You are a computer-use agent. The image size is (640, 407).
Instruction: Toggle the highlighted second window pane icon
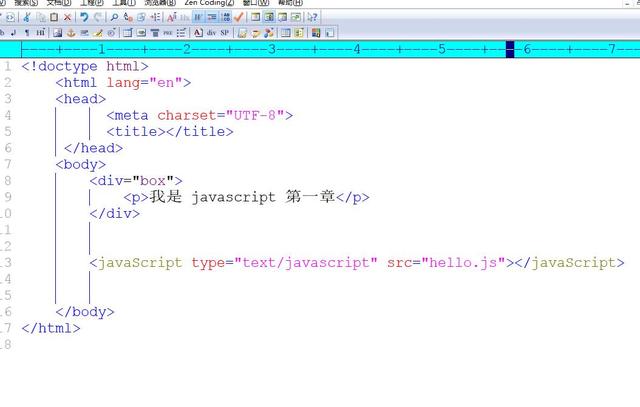pyautogui.click(x=269, y=17)
